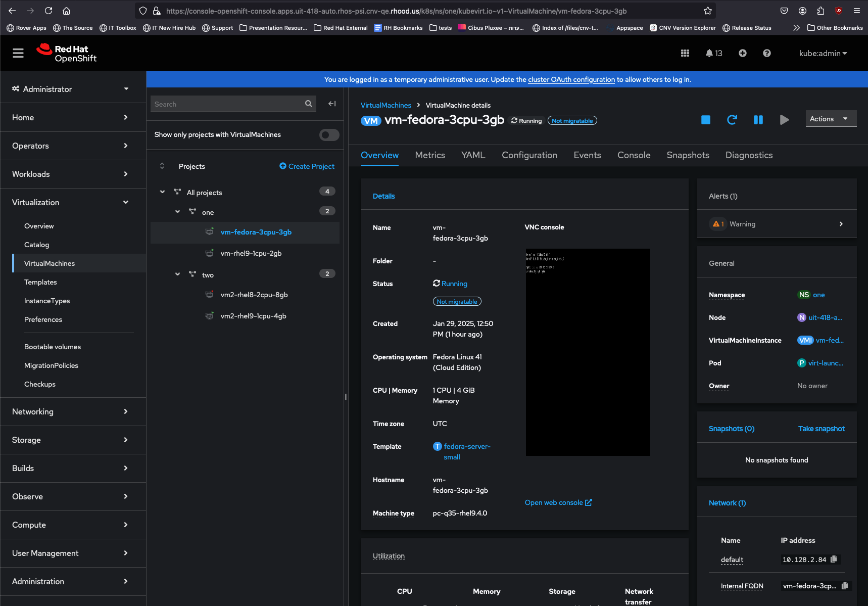Open the kube:admin user menu
This screenshot has width=868, height=606.
(823, 53)
